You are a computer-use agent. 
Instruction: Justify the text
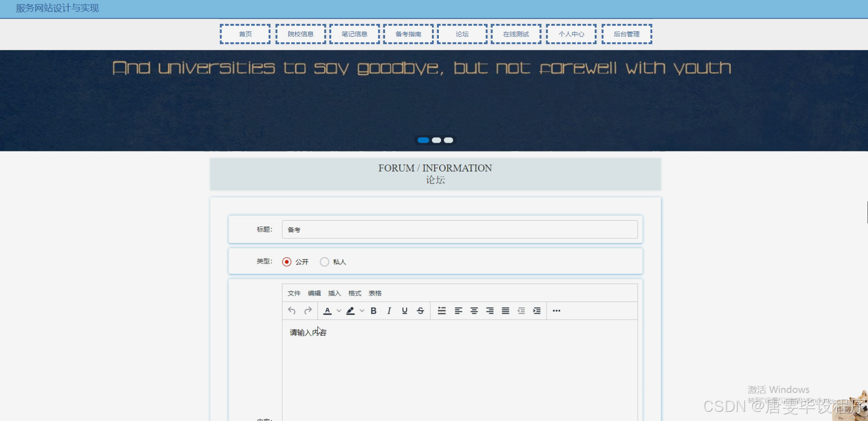(505, 310)
